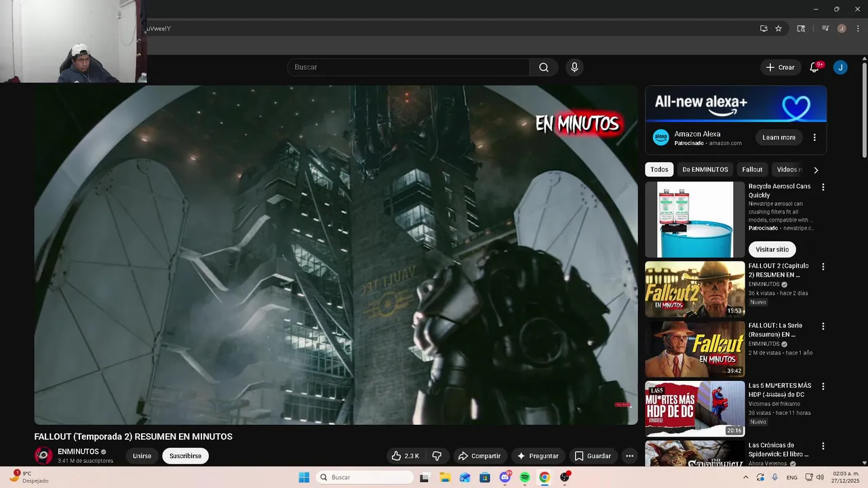The height and width of the screenshot is (488, 868).
Task: Dislike the Fallout video
Action: (437, 456)
